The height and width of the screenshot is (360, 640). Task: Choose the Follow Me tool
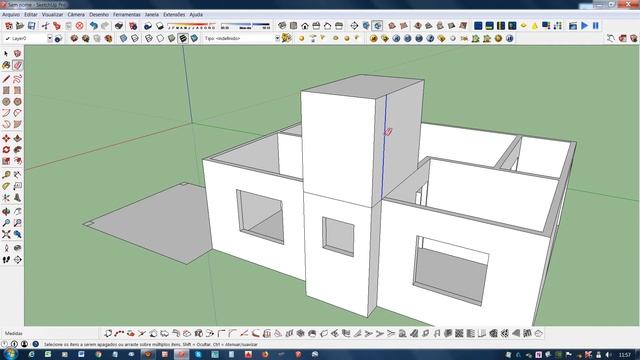click(17, 150)
